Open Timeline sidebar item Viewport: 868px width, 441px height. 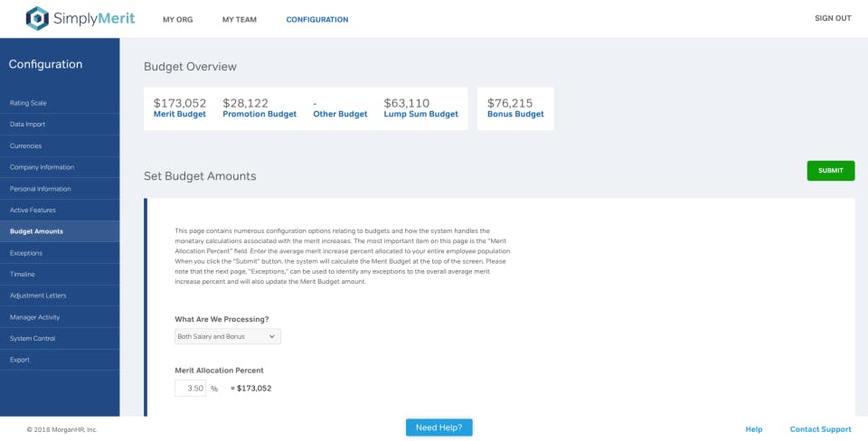tap(60, 275)
